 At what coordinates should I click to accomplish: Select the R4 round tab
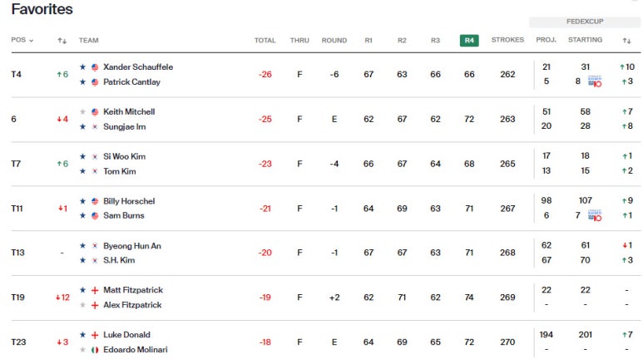pyautogui.click(x=469, y=40)
